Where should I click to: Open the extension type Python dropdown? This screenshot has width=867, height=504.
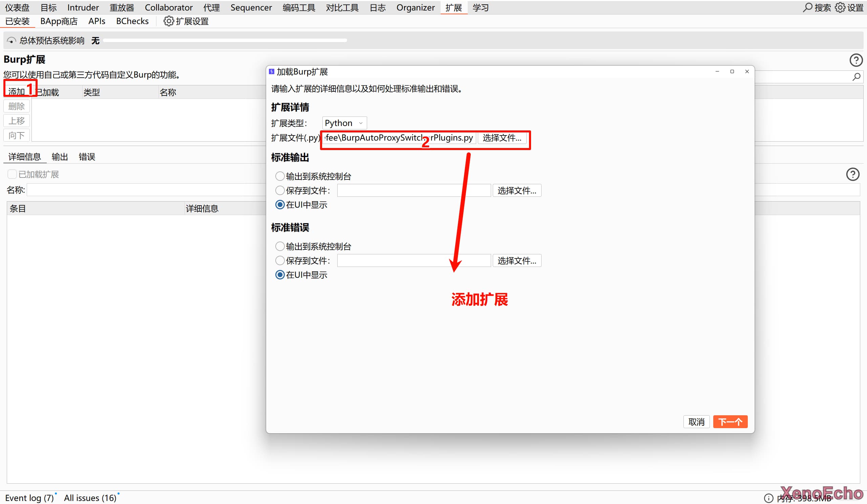[344, 123]
